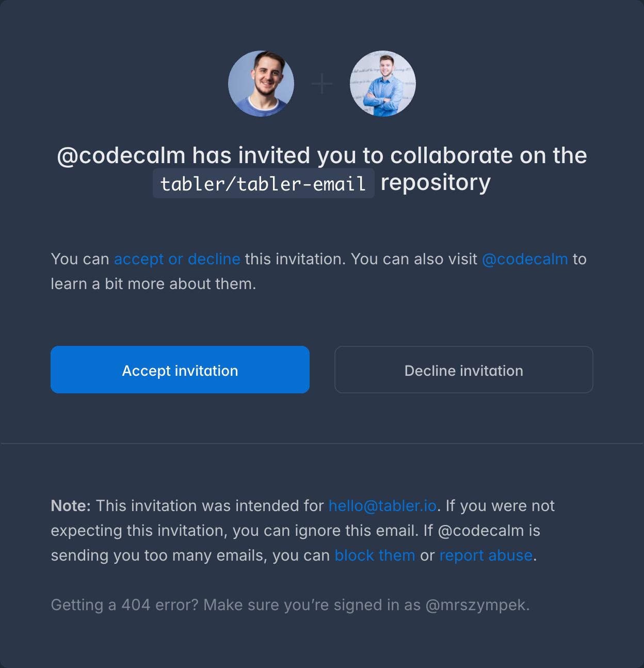
Task: Follow the "report abuse" link
Action: pyautogui.click(x=486, y=555)
